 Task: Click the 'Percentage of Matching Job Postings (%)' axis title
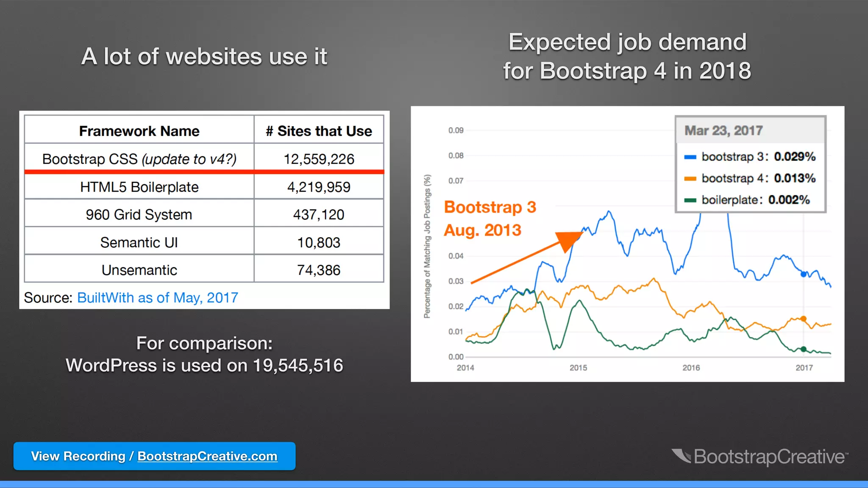(427, 246)
